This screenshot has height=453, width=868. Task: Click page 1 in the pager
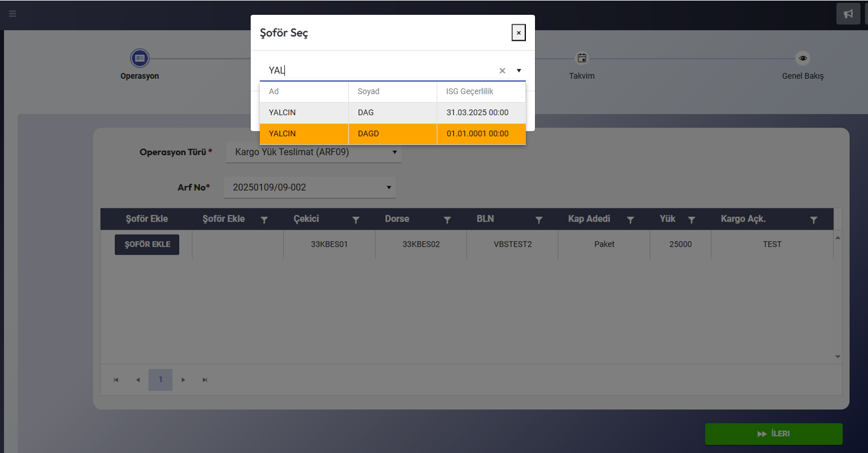(x=160, y=380)
